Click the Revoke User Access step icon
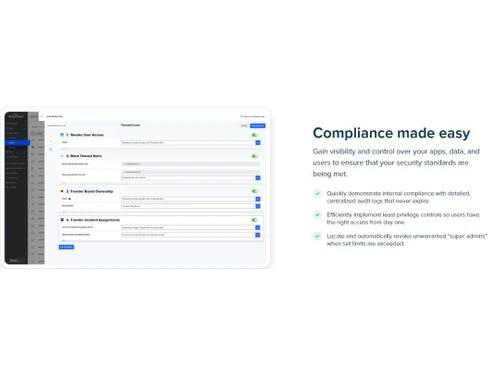 click(x=62, y=135)
